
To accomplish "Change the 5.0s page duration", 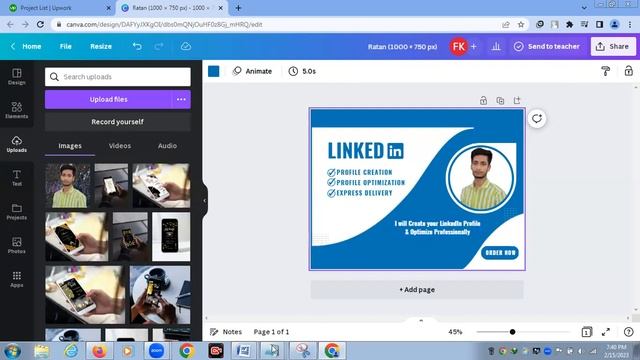I will (x=302, y=71).
